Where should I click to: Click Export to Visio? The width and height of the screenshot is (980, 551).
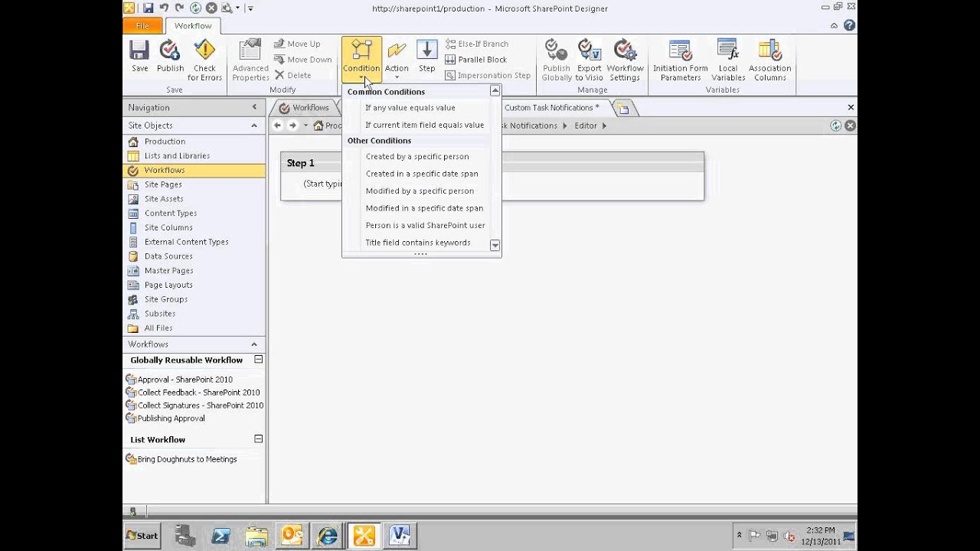pos(589,60)
